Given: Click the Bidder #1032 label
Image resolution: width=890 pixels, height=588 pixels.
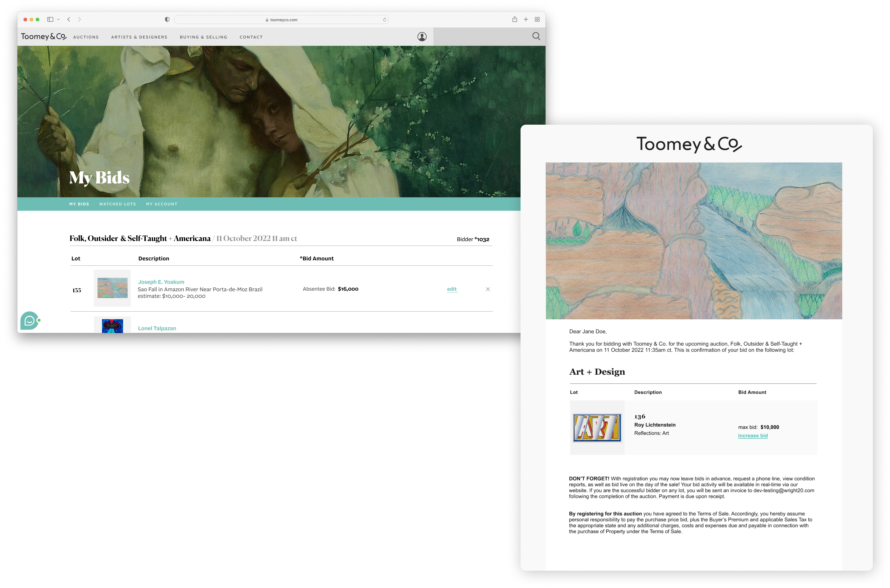Looking at the screenshot, I should pyautogui.click(x=473, y=239).
